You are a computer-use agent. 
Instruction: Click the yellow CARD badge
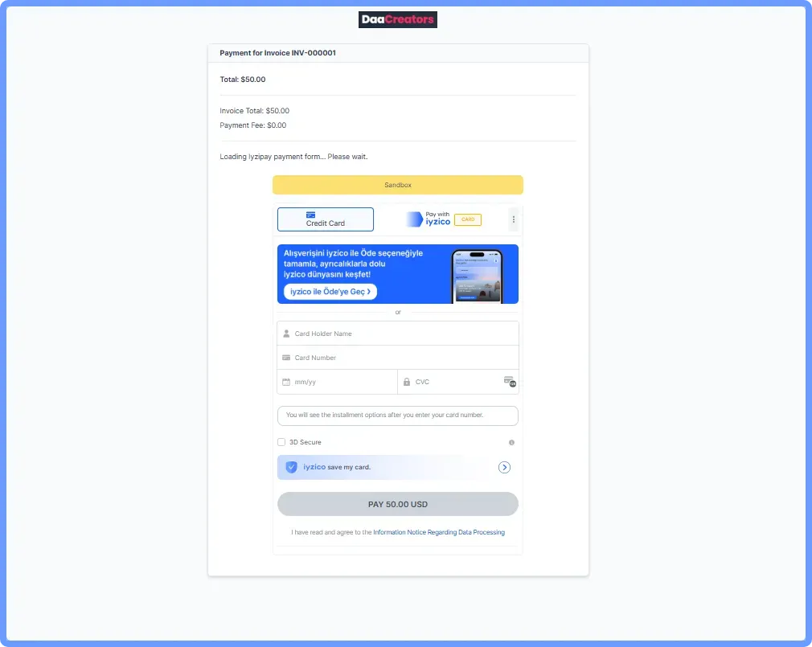pos(468,219)
